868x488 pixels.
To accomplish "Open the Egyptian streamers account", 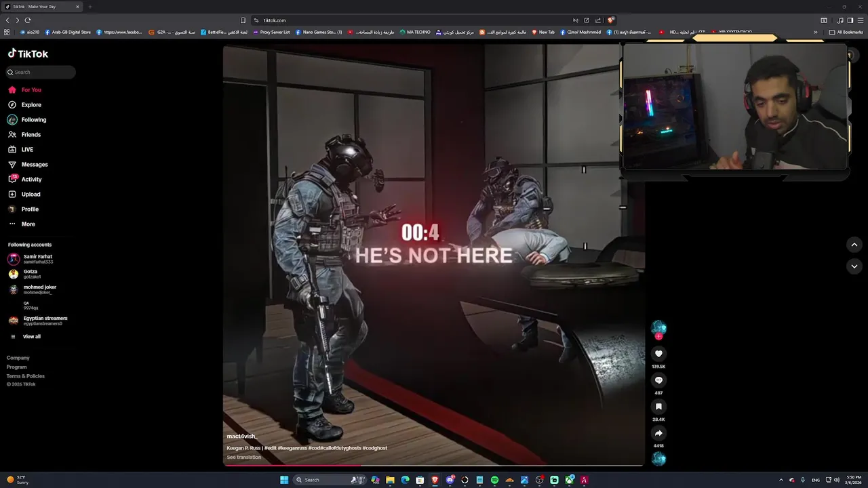I will tap(37, 321).
